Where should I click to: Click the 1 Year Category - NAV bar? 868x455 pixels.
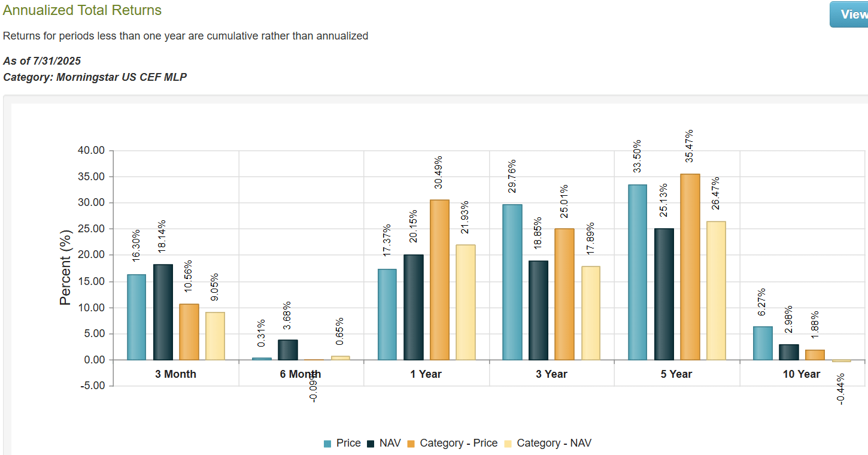coord(466,302)
